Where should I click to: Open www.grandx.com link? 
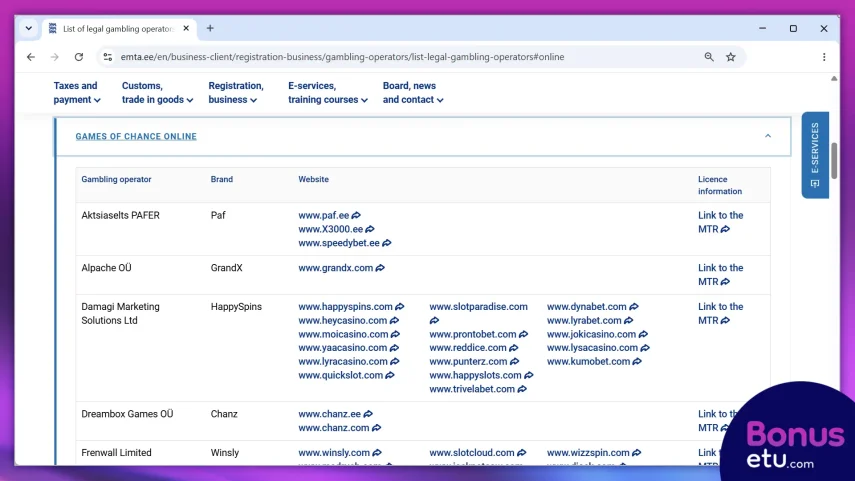coord(335,268)
